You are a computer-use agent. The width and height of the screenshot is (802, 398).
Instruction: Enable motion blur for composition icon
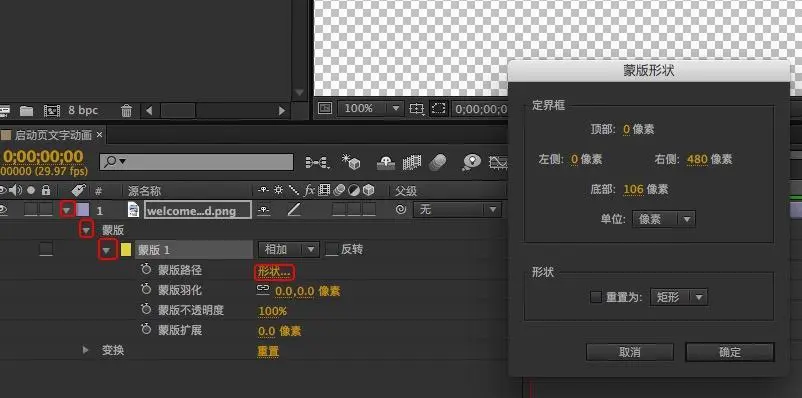437,163
